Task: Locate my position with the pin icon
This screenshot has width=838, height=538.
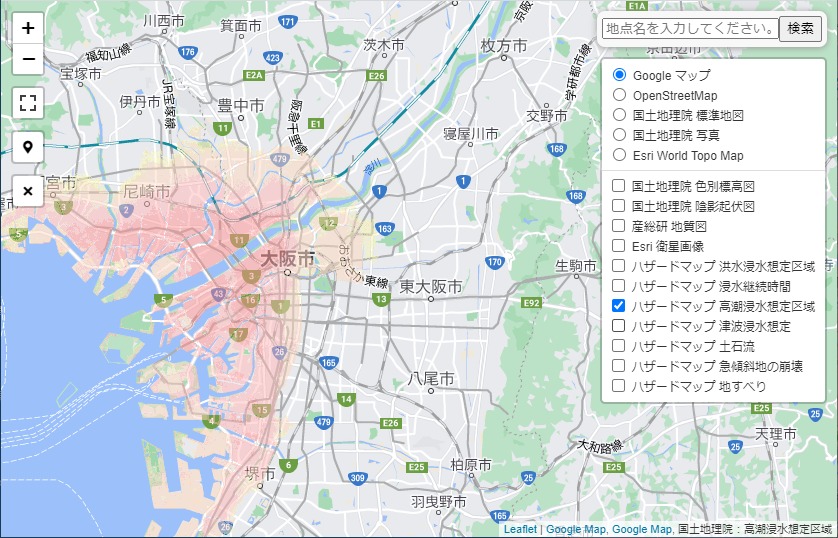Action: coord(28,146)
